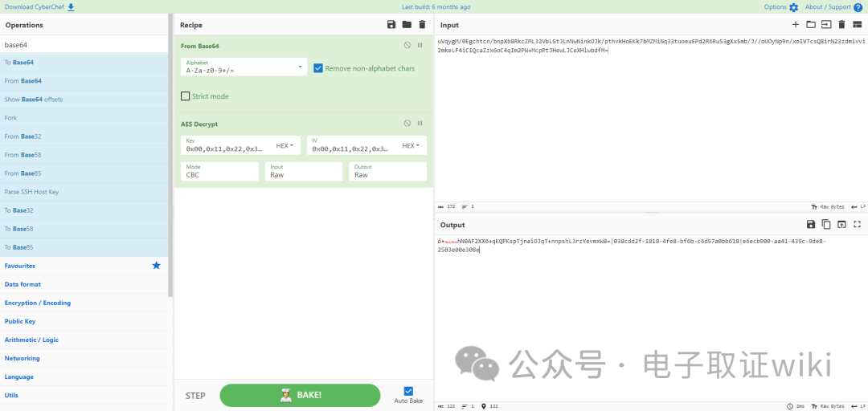
Task: Add a new input tab with plus icon
Action: pos(796,24)
